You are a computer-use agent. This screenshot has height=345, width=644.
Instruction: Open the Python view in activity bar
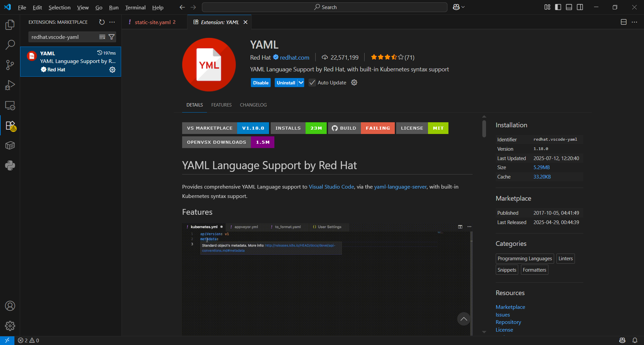10,165
